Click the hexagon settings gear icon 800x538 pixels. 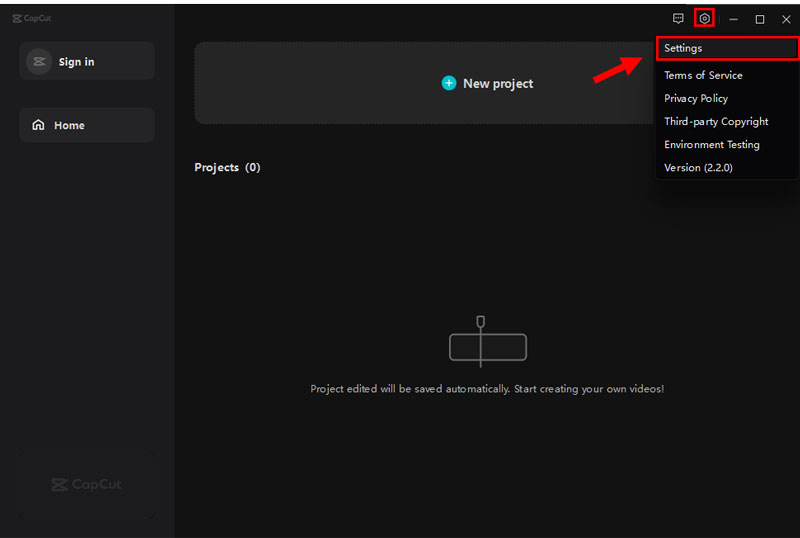pyautogui.click(x=705, y=19)
